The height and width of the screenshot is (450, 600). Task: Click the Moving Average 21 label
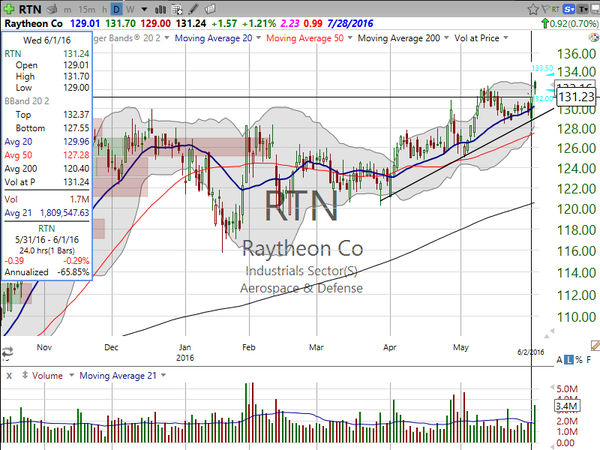tap(118, 376)
